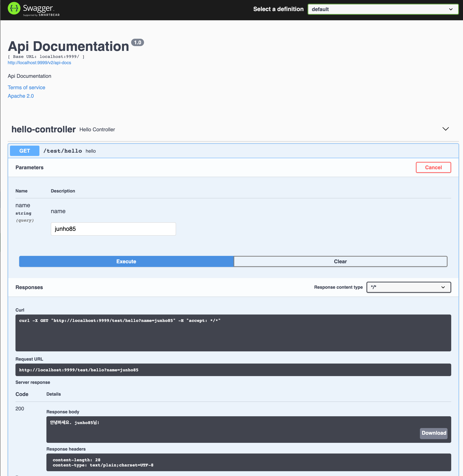The image size is (463, 476).
Task: Click the GET method badge
Action: coord(24,151)
